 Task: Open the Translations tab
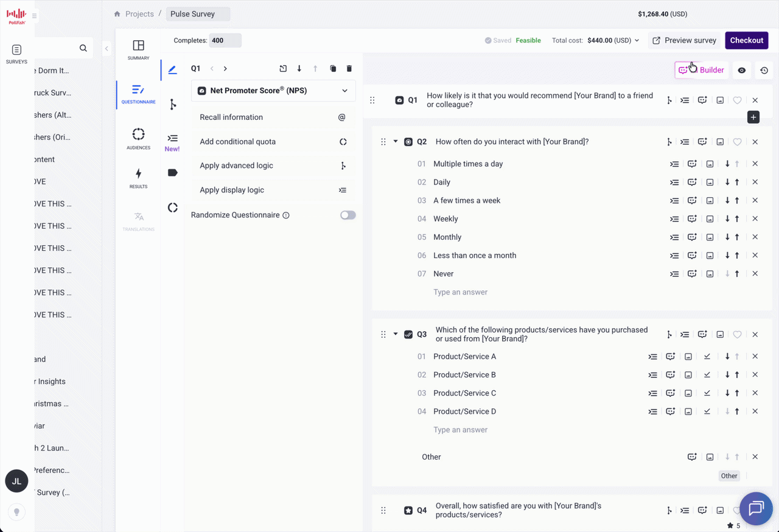tap(138, 221)
